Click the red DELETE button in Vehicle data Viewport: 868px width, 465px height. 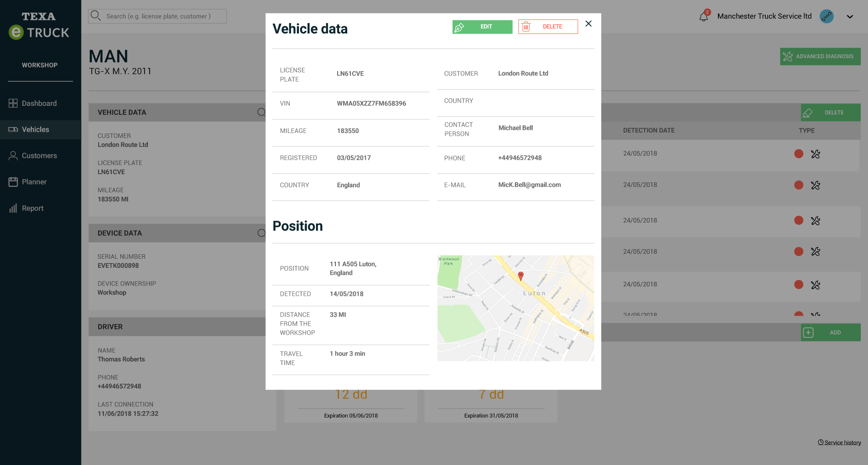(x=548, y=27)
